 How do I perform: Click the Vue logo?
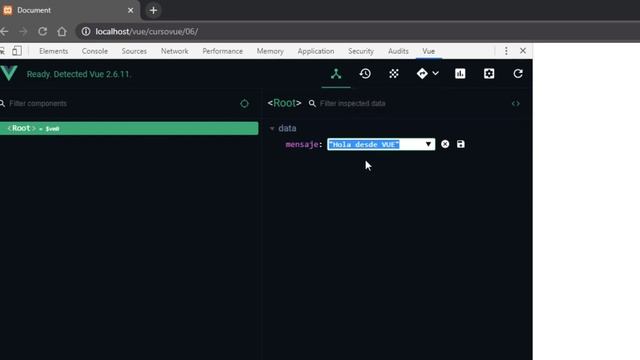9,73
